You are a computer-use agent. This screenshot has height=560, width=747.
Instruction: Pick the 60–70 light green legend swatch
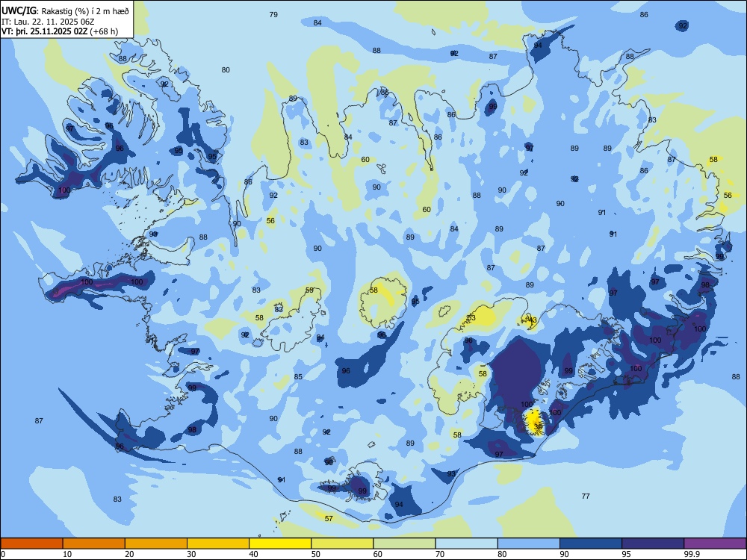click(404, 544)
